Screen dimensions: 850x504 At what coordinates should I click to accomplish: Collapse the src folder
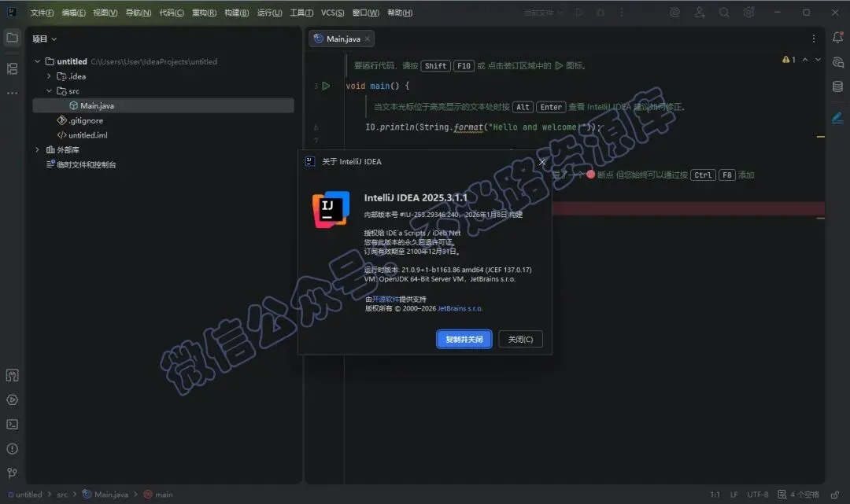point(49,91)
